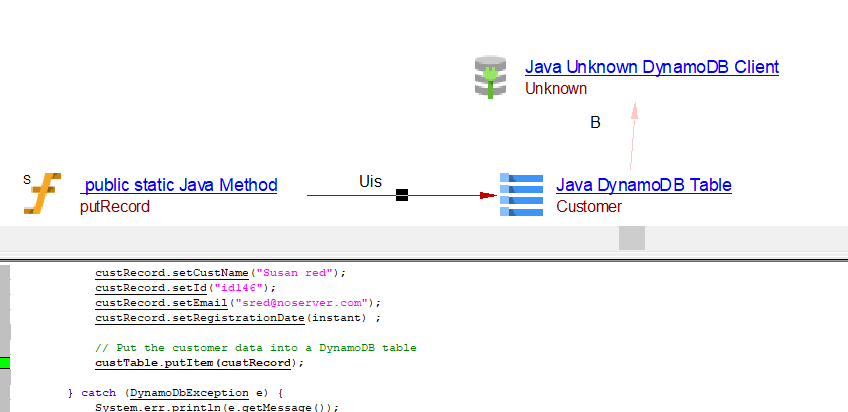Click the custRecord.setCustName code line
Image resolution: width=848 pixels, height=412 pixels.
[219, 272]
